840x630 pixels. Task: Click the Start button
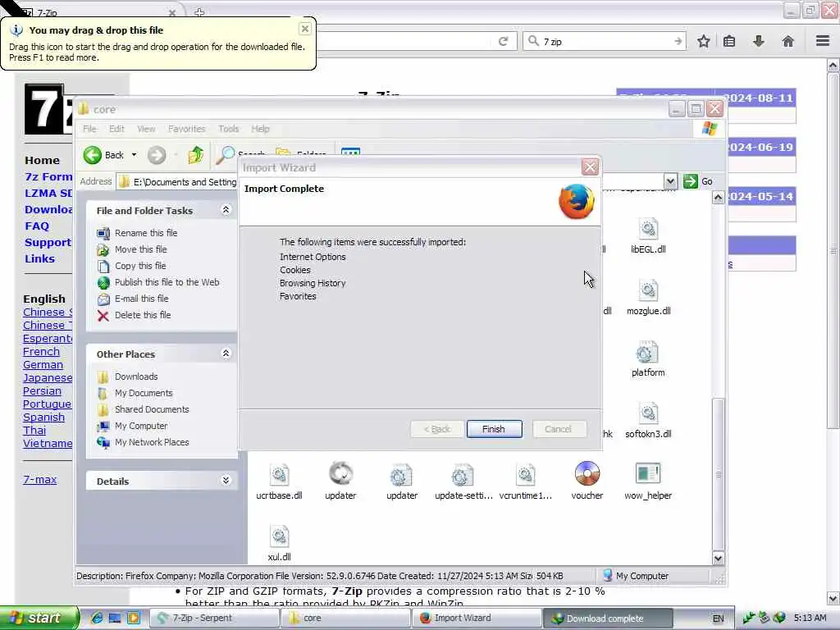coord(39,619)
